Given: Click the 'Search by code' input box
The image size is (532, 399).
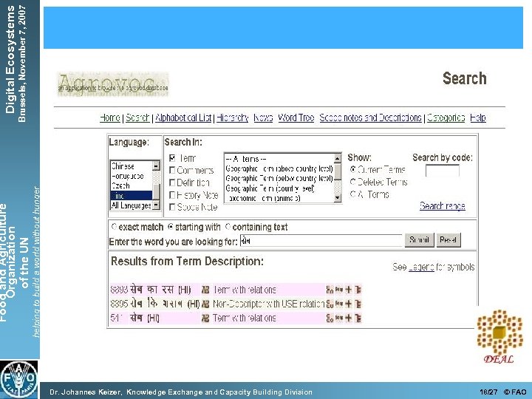Looking at the screenshot, I should tap(443, 171).
